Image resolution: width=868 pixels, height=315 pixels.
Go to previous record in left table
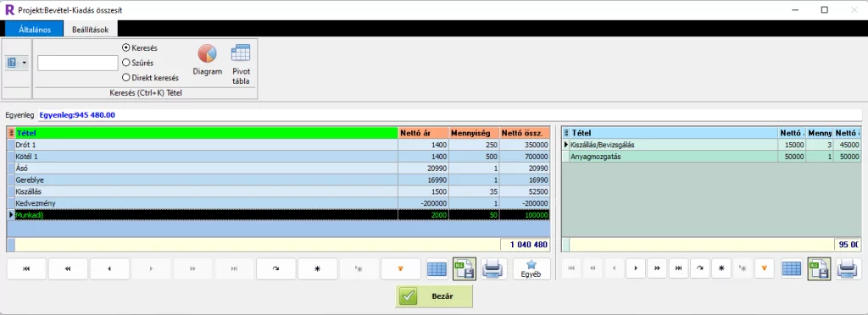tap(109, 268)
